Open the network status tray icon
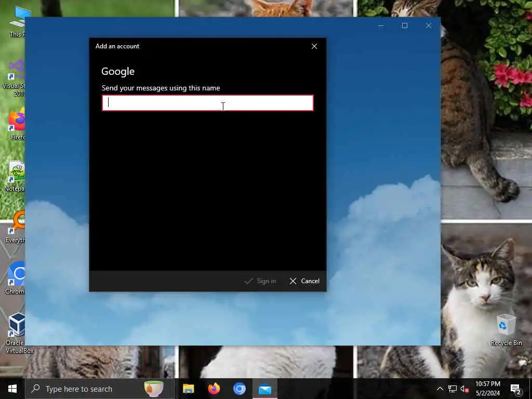 [453, 389]
